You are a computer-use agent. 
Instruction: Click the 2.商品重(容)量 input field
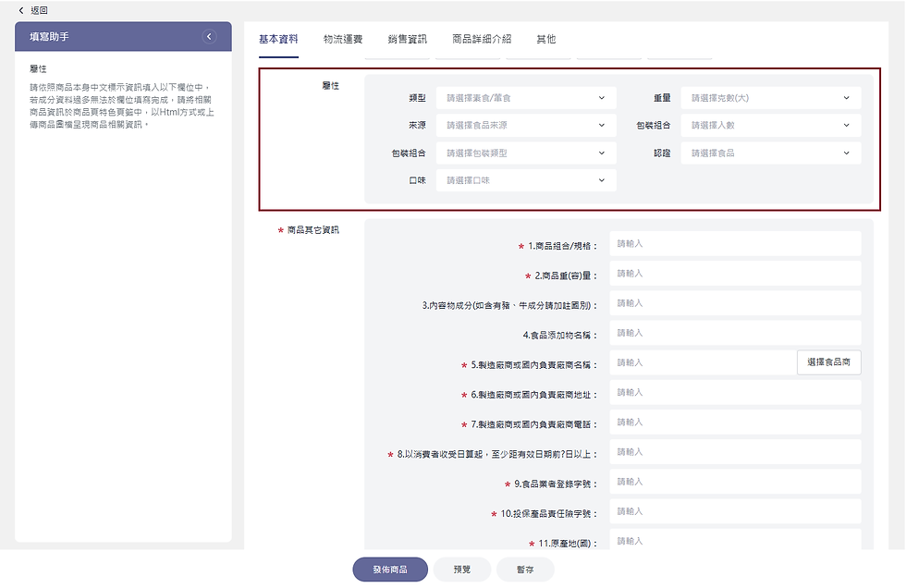click(x=735, y=274)
